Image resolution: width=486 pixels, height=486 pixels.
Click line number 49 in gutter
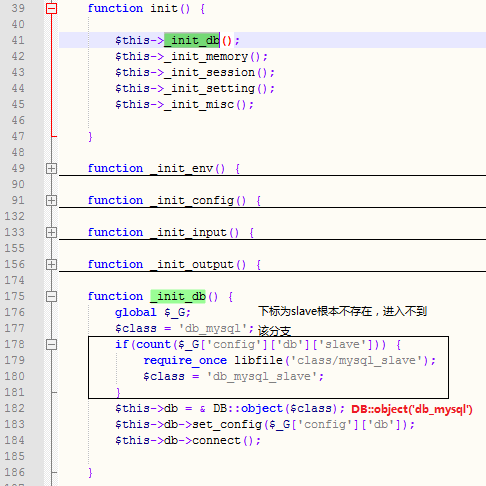click(x=18, y=168)
